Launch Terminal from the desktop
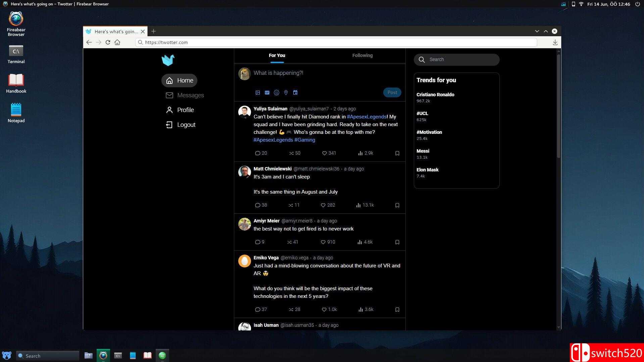Image resolution: width=644 pixels, height=362 pixels. (16, 54)
